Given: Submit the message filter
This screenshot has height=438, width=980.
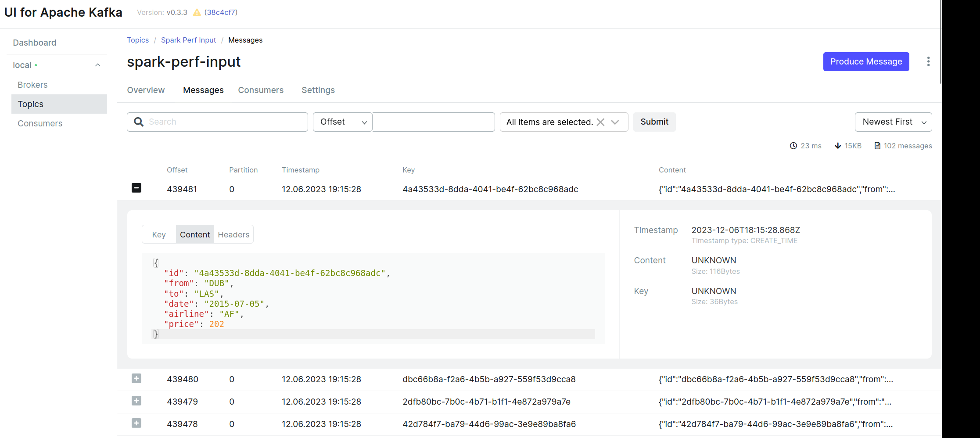Looking at the screenshot, I should tap(654, 122).
